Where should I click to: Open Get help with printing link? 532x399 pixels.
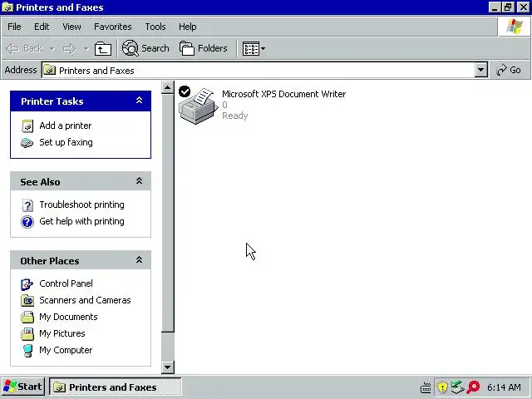pos(81,221)
